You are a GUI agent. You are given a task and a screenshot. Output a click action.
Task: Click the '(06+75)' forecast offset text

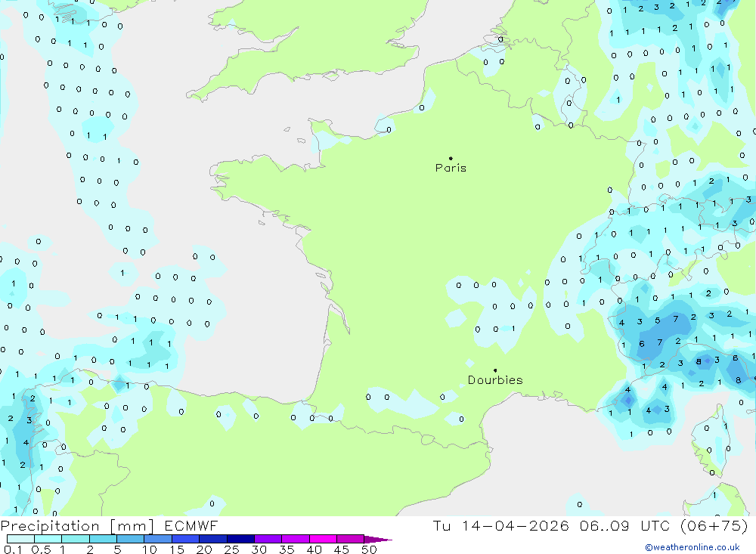point(714,525)
